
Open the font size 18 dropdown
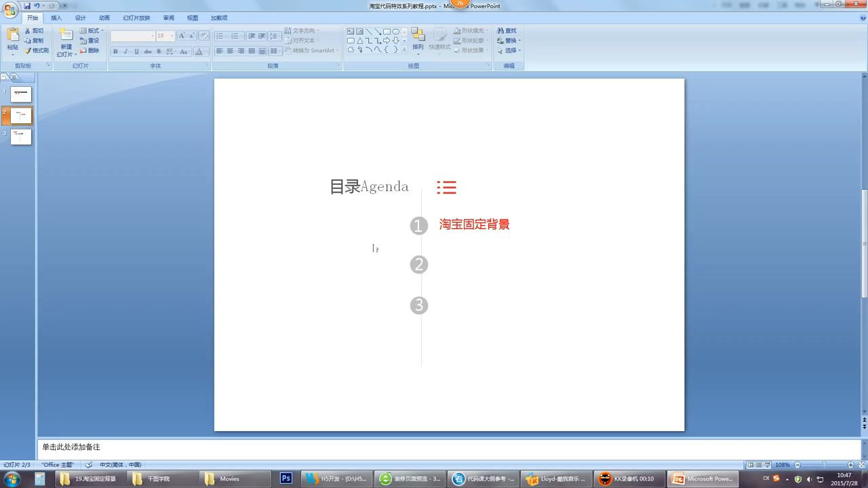pyautogui.click(x=172, y=36)
